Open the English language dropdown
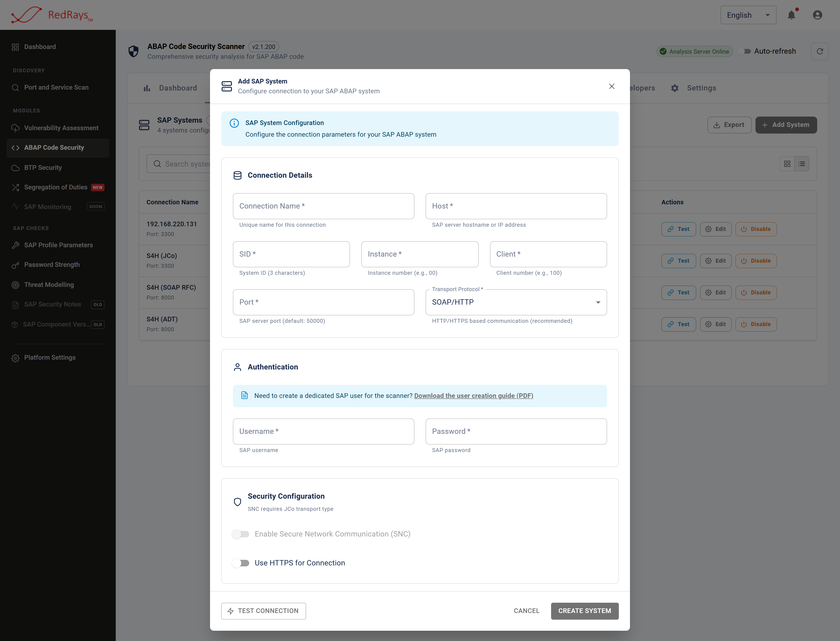The image size is (840, 641). (748, 15)
